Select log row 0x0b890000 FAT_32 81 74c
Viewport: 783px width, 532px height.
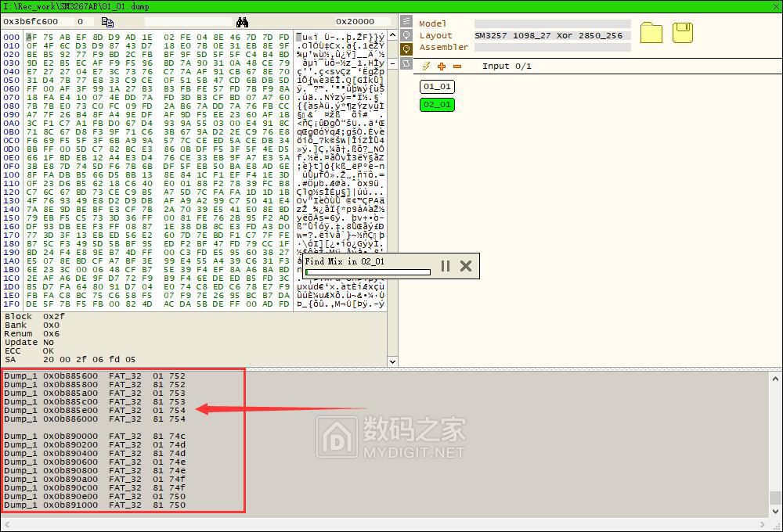tap(95, 437)
